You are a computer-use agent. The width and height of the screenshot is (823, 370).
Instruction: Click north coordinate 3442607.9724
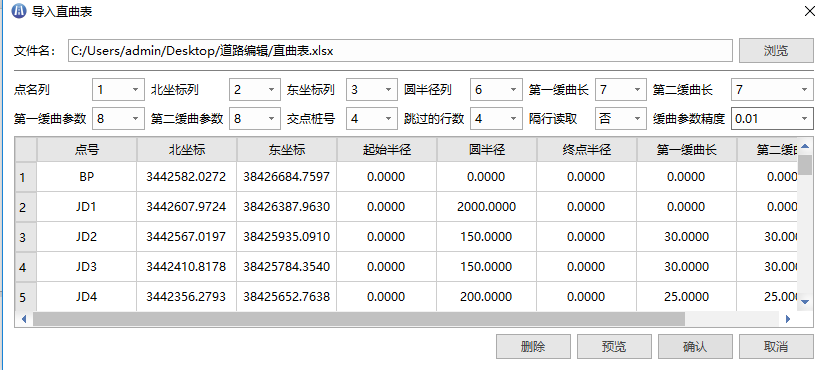(x=187, y=207)
